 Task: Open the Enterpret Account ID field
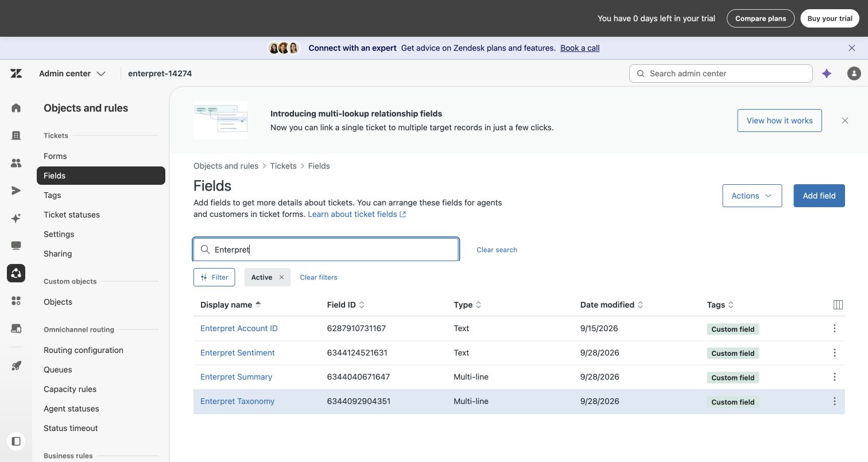click(x=239, y=328)
